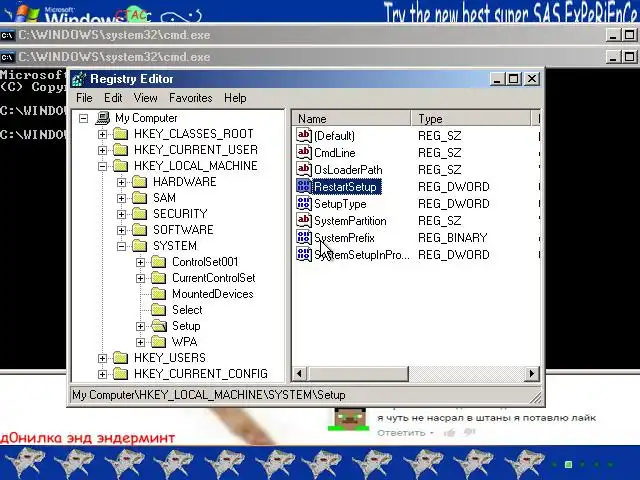Open the File menu
Screen dimensions: 640x480
[84, 98]
